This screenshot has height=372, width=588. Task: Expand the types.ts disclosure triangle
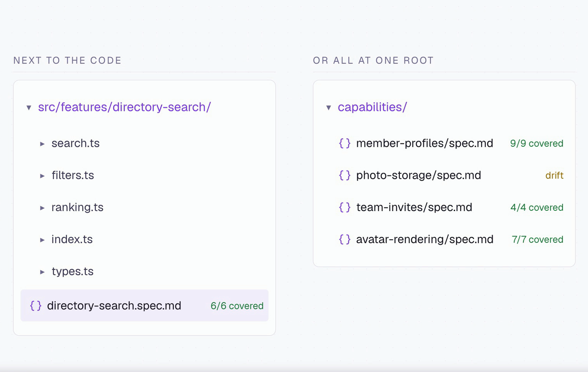point(42,272)
